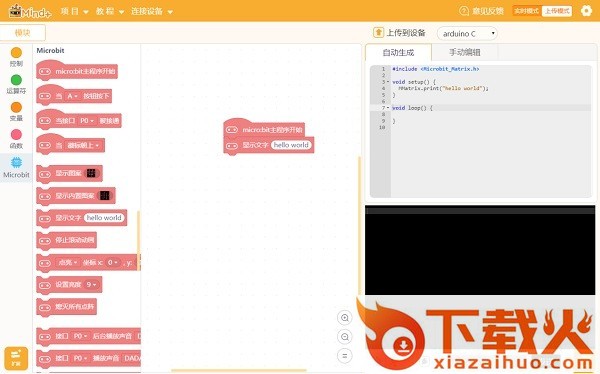Switch to the 自动生成 code tab

pos(398,52)
